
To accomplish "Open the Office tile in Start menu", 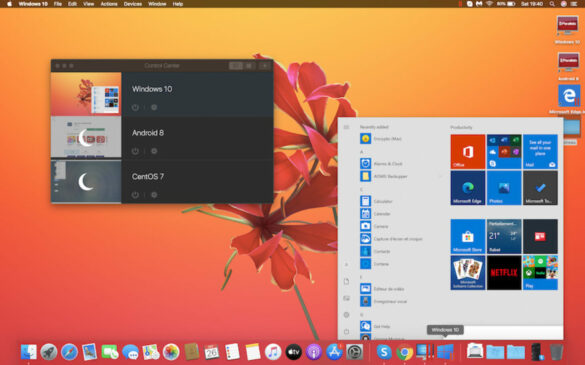I will (x=467, y=152).
